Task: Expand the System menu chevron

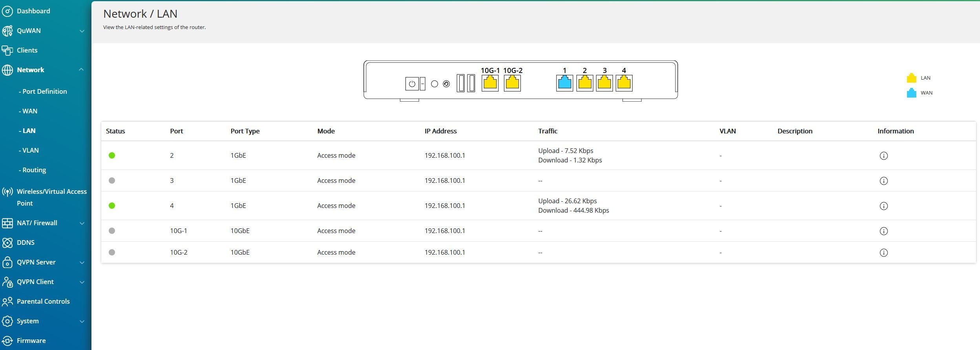Action: 82,321
